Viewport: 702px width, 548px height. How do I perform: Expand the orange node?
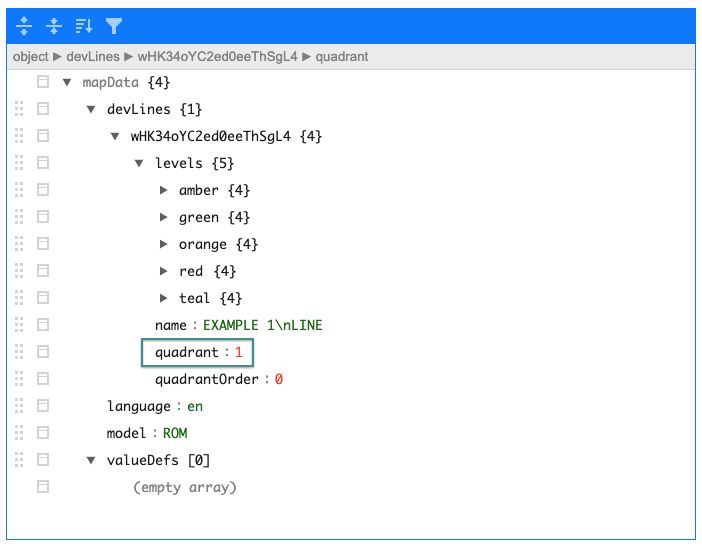(163, 244)
